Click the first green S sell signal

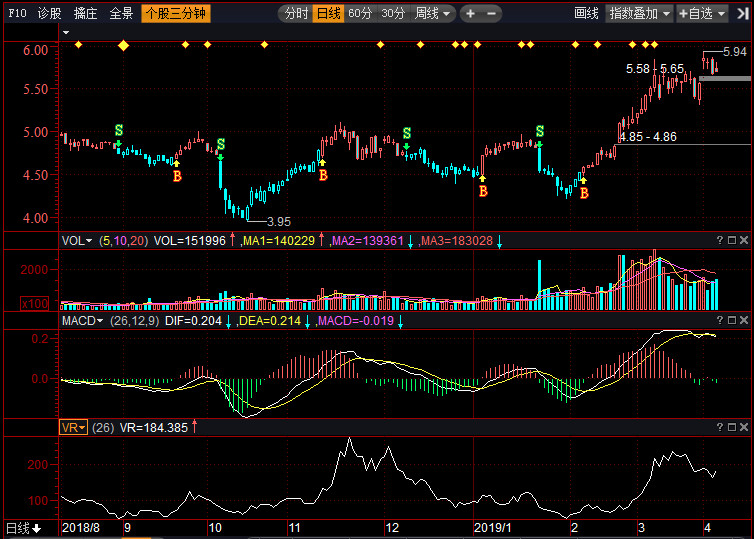(x=119, y=130)
